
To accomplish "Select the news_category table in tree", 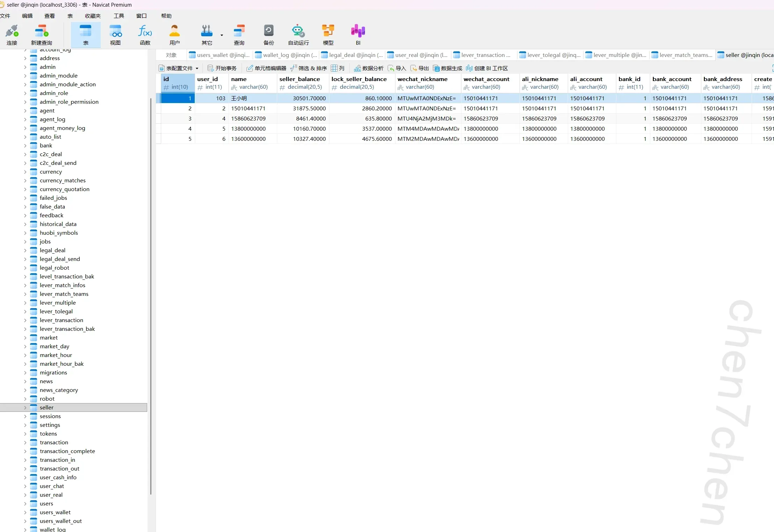I will pyautogui.click(x=59, y=390).
